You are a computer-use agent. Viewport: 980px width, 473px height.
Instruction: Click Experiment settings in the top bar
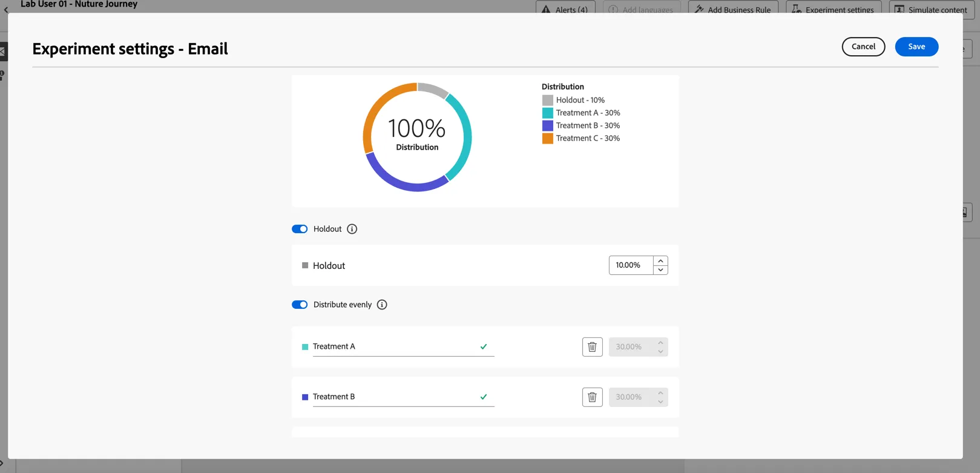coord(834,8)
